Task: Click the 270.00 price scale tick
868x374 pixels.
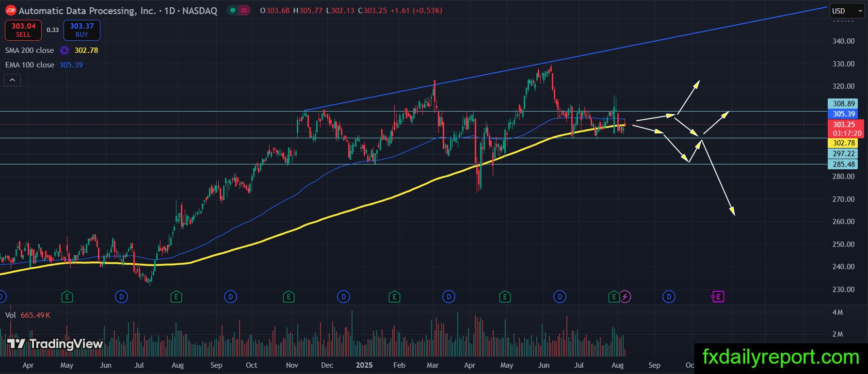Action: pos(844,199)
